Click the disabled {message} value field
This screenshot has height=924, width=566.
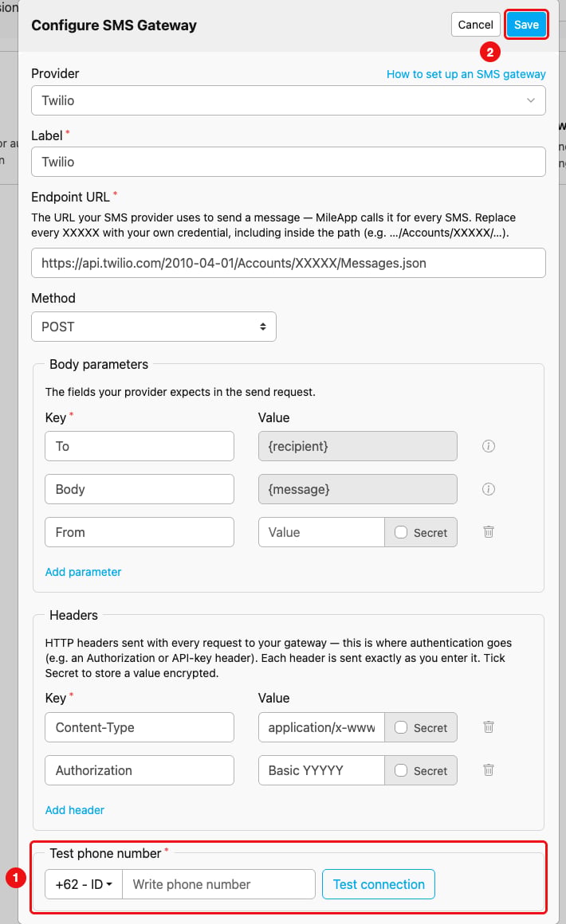(357, 489)
